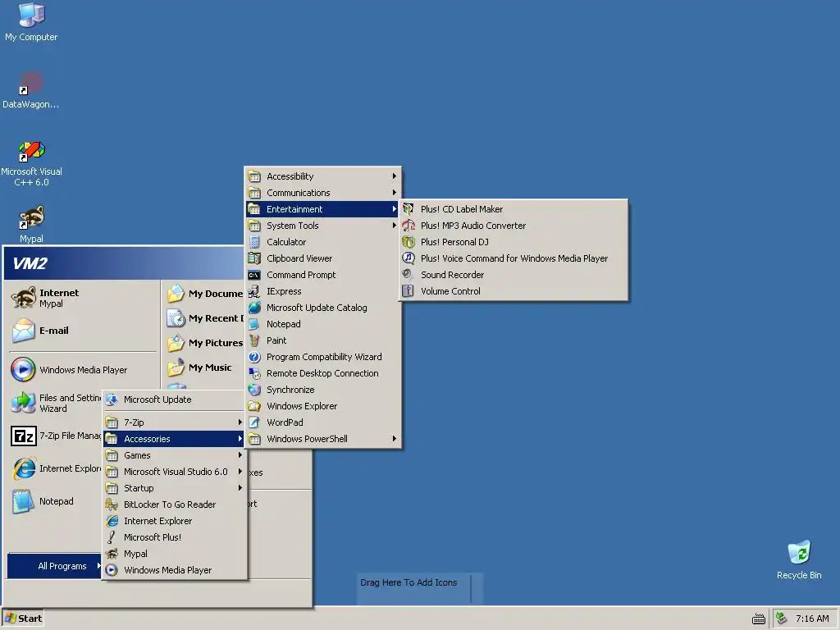Select Accessories in All Programs menu

click(174, 439)
